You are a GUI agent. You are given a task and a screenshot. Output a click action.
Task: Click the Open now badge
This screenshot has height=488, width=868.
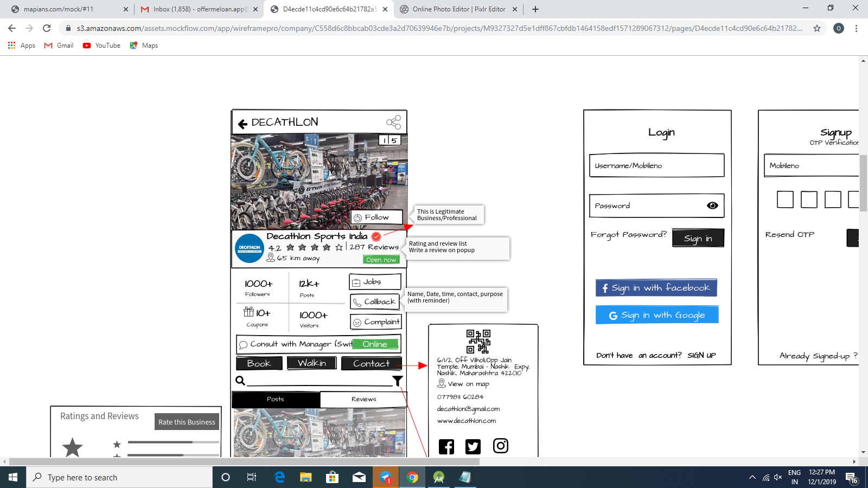(x=381, y=260)
